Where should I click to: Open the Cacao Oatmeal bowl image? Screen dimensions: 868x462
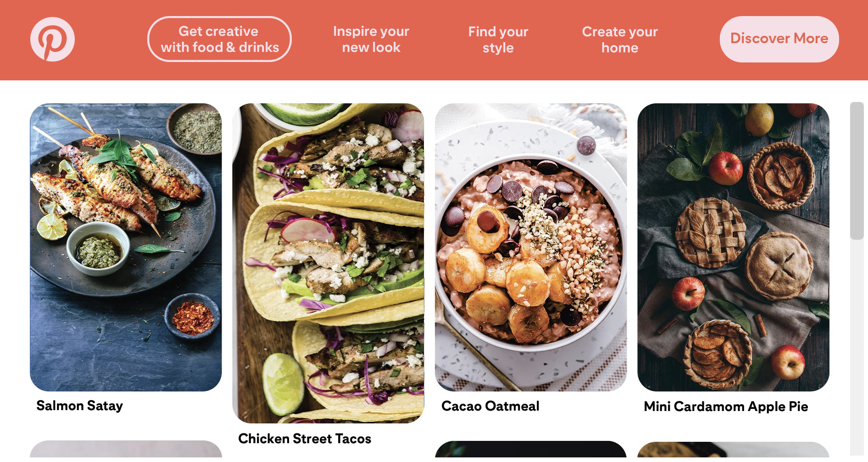pyautogui.click(x=531, y=247)
